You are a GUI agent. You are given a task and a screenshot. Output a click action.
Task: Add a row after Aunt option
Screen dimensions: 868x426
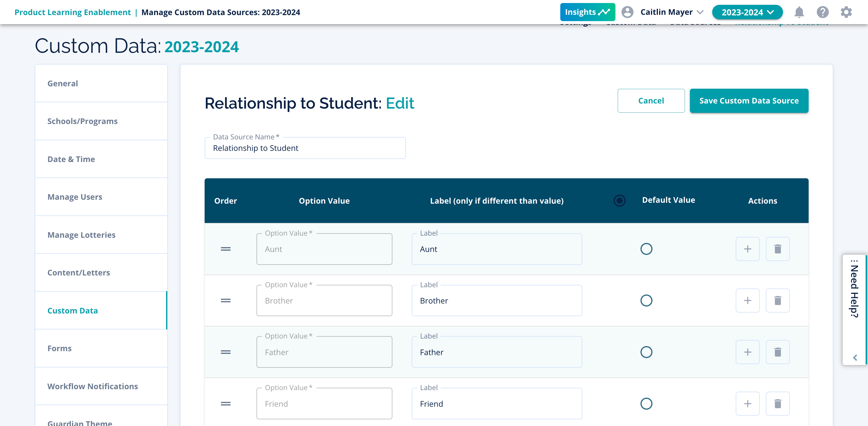747,249
